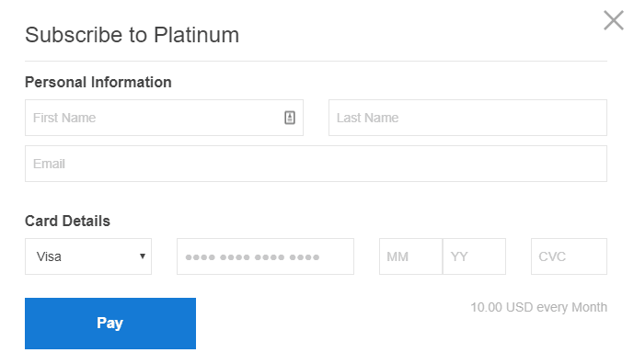The width and height of the screenshot is (634, 364).
Task: Click the Month word in billing note
Action: (590, 307)
